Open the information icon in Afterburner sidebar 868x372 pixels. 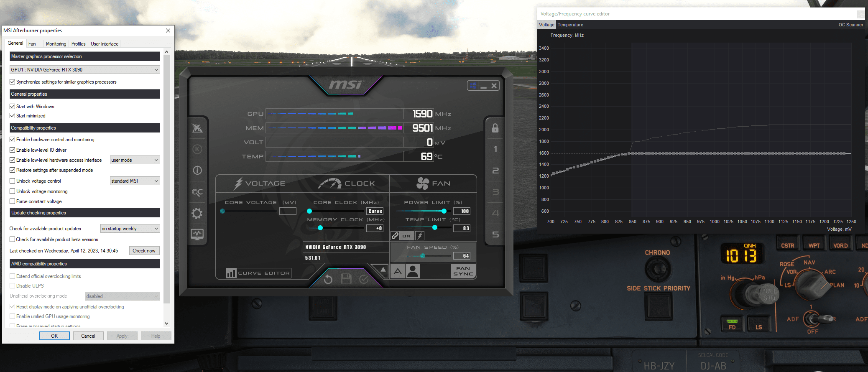coord(197,171)
